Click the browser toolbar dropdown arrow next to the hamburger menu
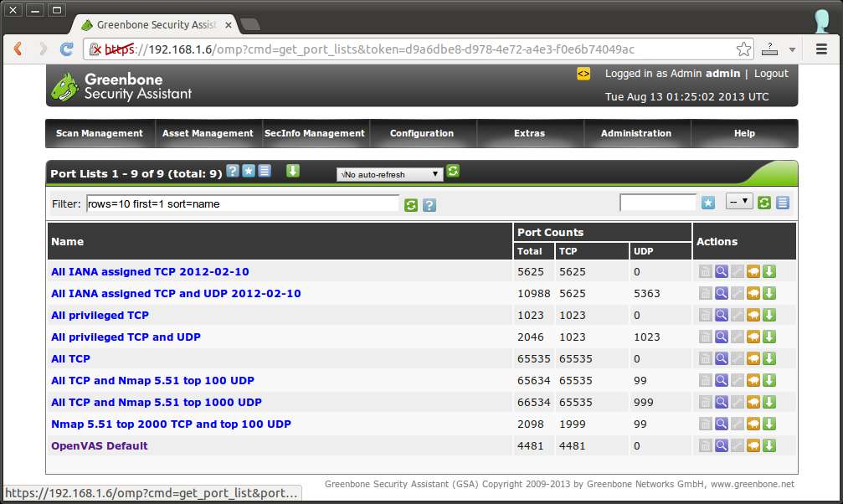The width and height of the screenshot is (843, 504). coord(792,49)
